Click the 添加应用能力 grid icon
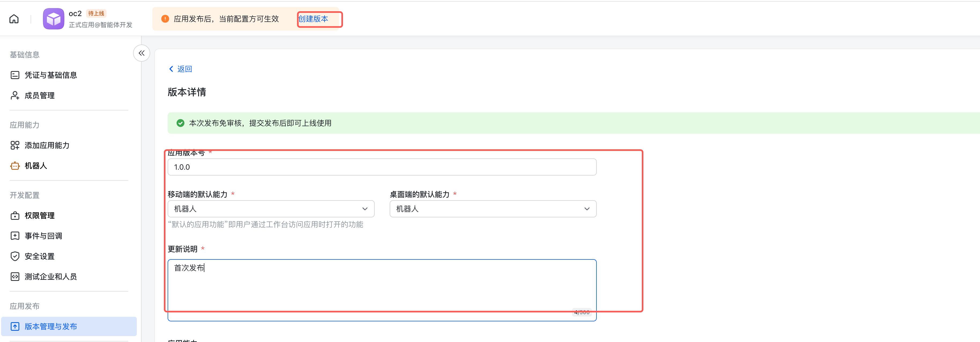Viewport: 980px width, 342px height. [x=15, y=146]
